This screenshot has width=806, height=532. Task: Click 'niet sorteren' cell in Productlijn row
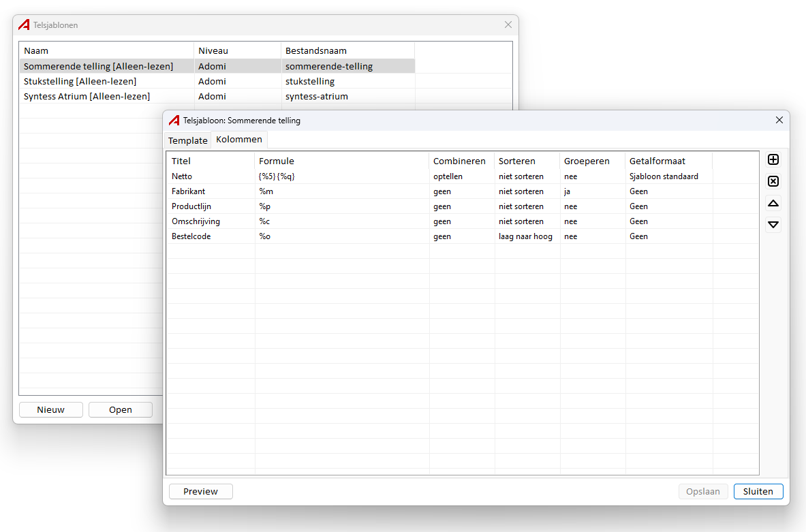(527, 206)
